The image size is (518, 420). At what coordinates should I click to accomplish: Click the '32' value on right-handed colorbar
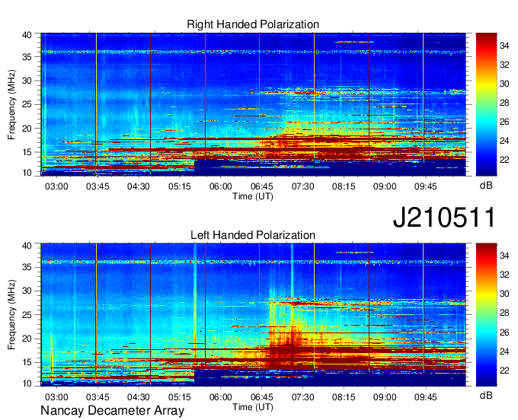click(504, 65)
